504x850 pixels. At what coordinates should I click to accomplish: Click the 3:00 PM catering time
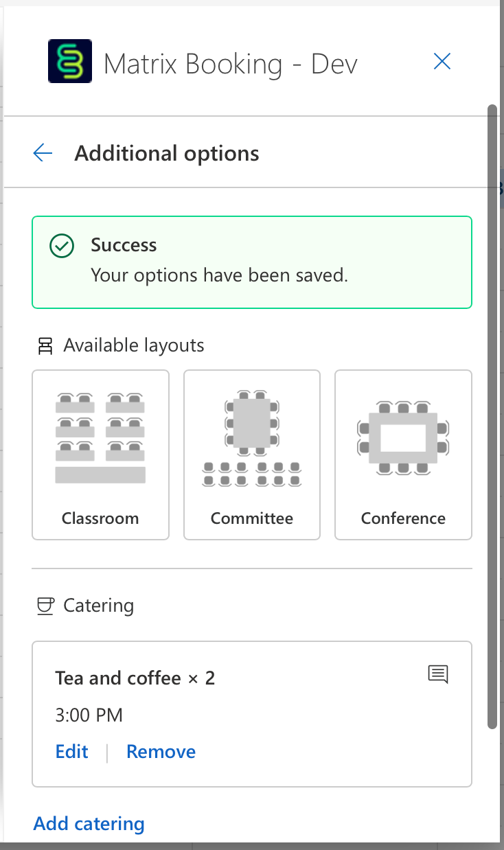point(89,715)
